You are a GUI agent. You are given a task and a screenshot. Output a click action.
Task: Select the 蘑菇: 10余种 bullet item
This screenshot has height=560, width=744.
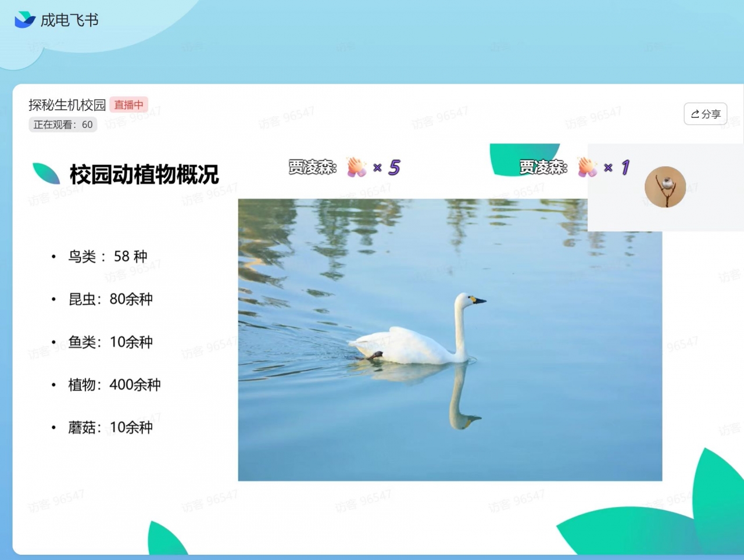[110, 428]
